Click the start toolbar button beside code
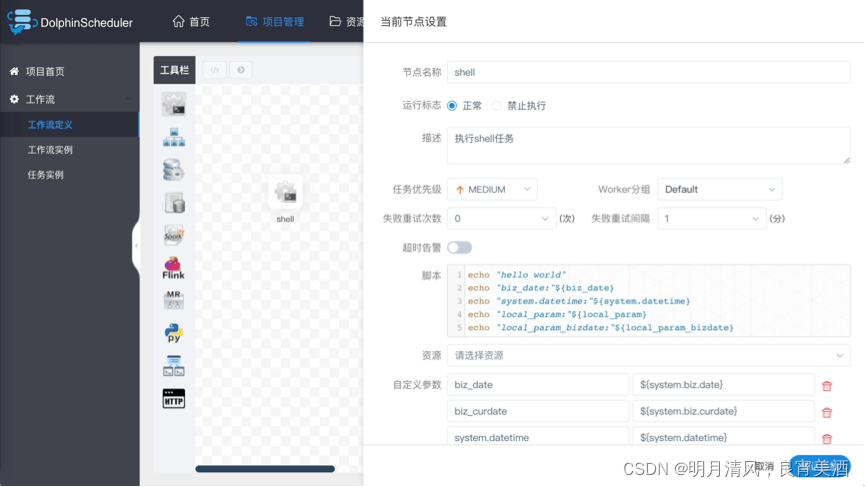The width and height of the screenshot is (865, 487). click(241, 70)
